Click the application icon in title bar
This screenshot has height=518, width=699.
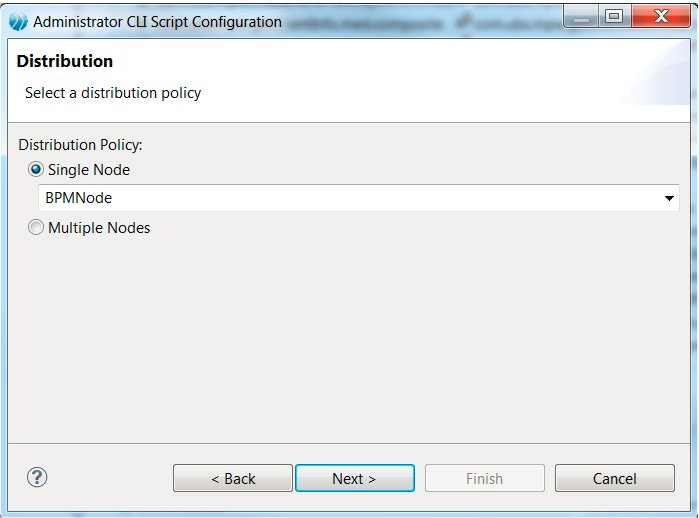(18, 21)
